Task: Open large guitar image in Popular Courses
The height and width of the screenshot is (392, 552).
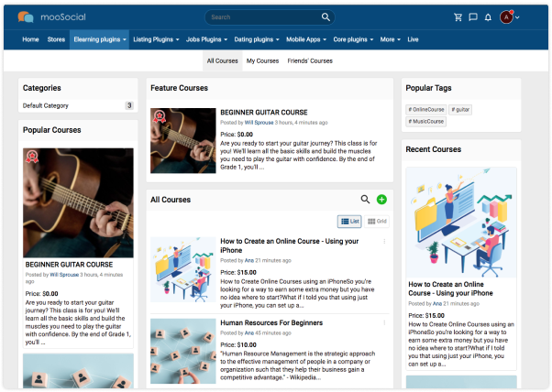Action: [x=78, y=202]
